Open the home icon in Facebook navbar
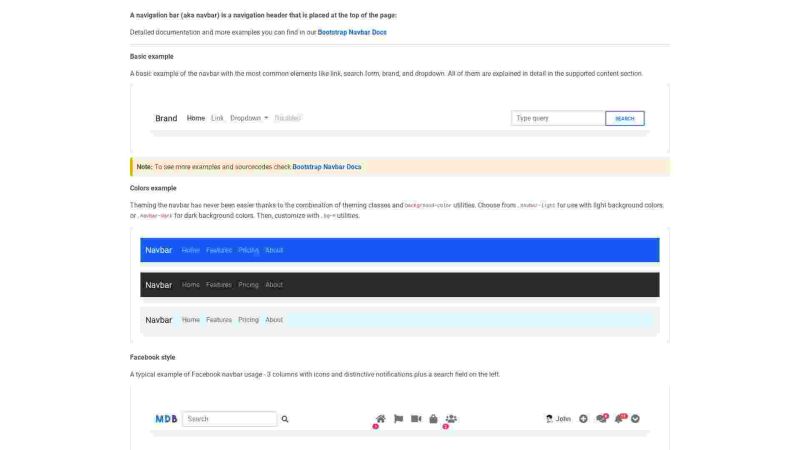 click(381, 419)
